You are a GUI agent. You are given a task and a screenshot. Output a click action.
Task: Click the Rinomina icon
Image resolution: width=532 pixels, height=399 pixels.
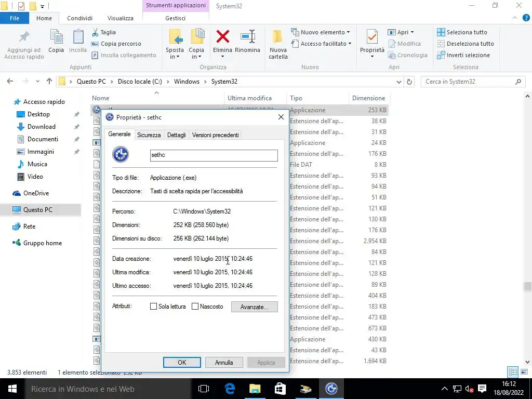coord(248,37)
